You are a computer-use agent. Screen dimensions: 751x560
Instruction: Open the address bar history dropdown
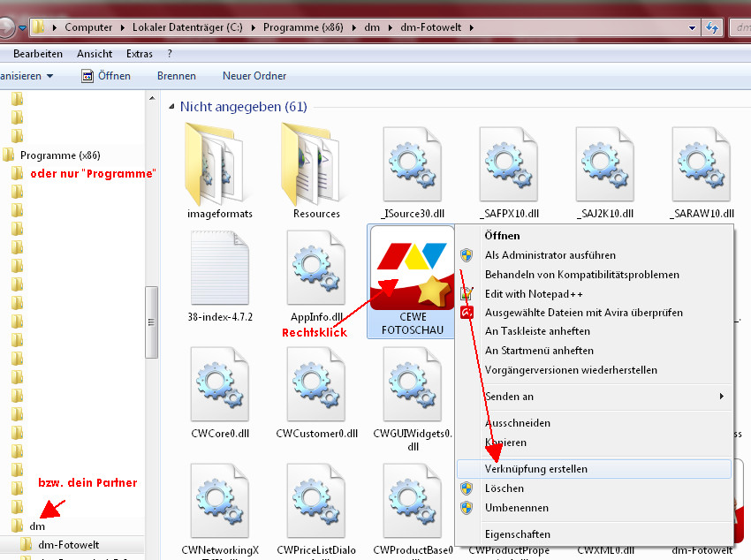point(692,27)
